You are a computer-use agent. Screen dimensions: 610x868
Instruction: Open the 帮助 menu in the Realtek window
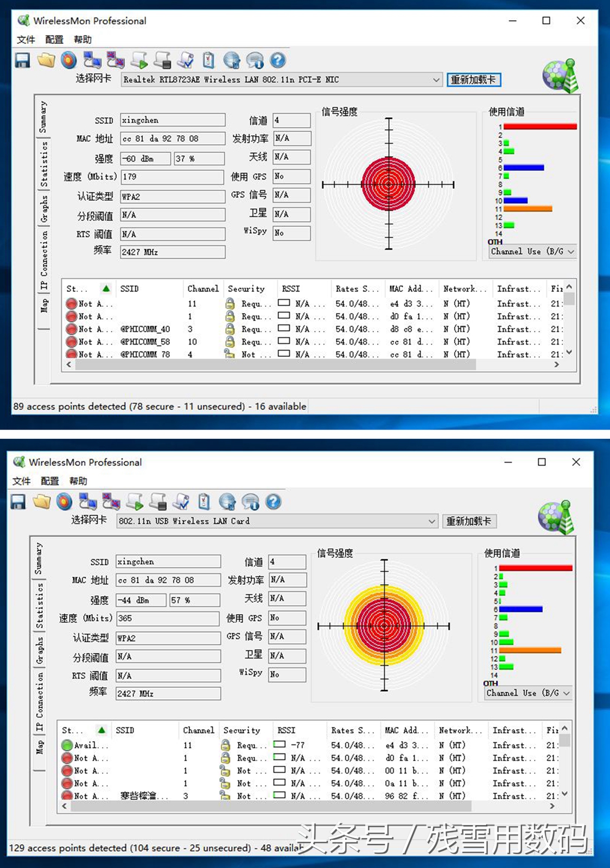pos(83,40)
